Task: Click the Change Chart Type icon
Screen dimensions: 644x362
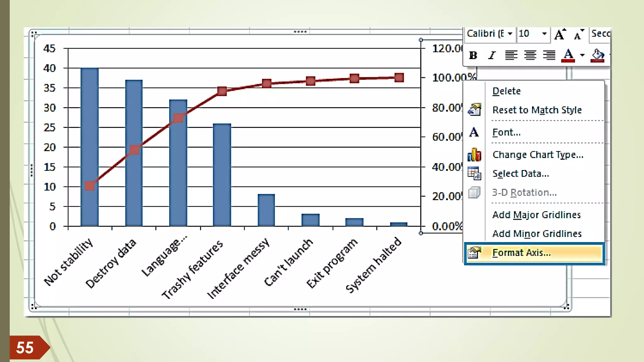Action: [x=474, y=155]
